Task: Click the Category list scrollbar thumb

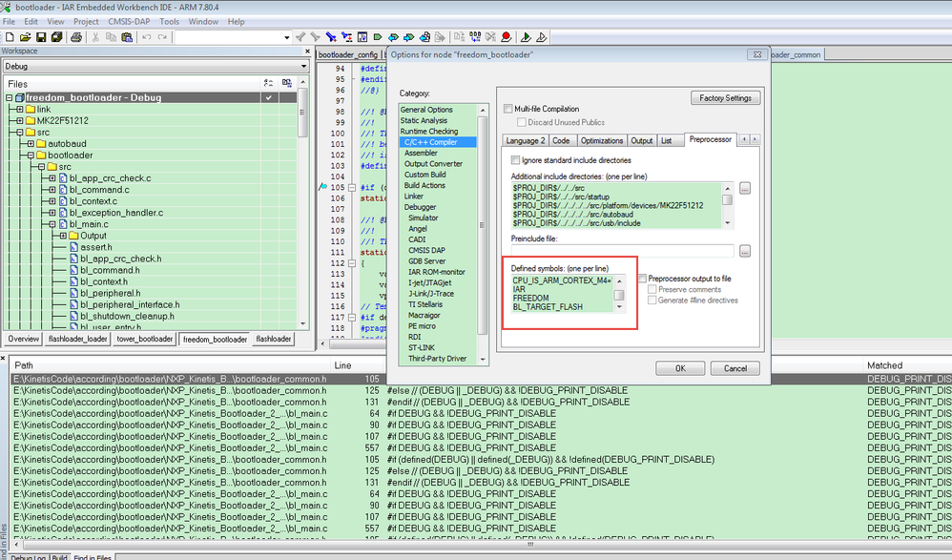Action: click(x=483, y=225)
